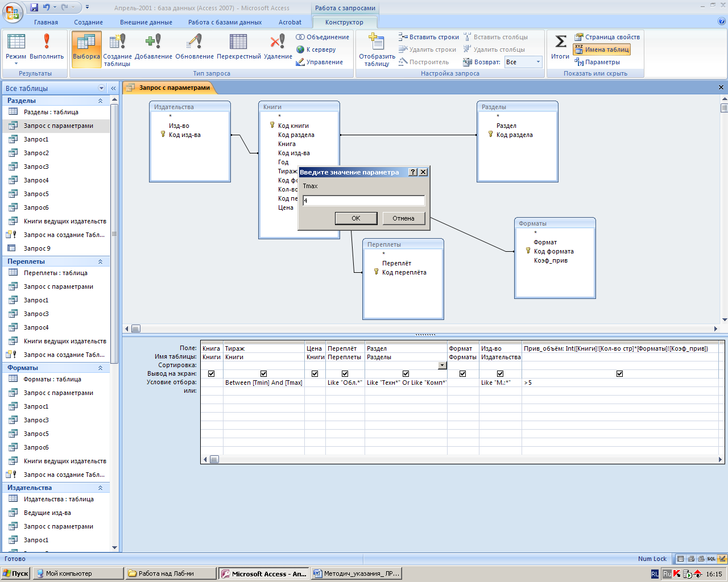Collapse the Переплеты group
728x582 pixels.
point(101,261)
